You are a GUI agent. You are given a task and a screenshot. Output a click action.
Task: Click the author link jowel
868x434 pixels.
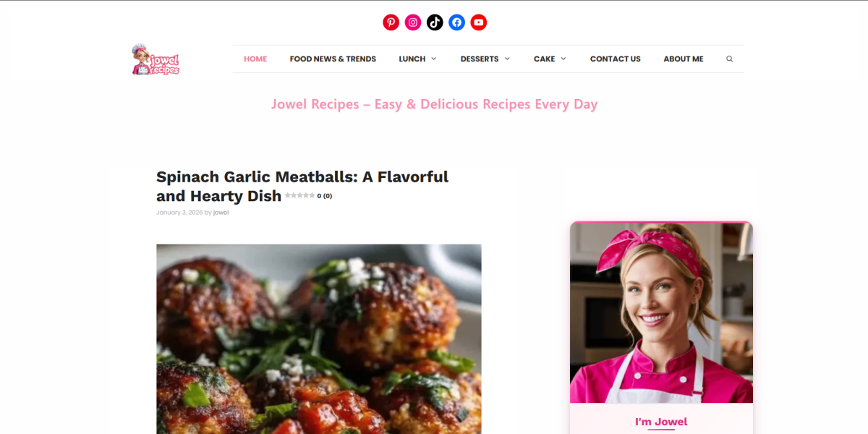click(x=221, y=213)
